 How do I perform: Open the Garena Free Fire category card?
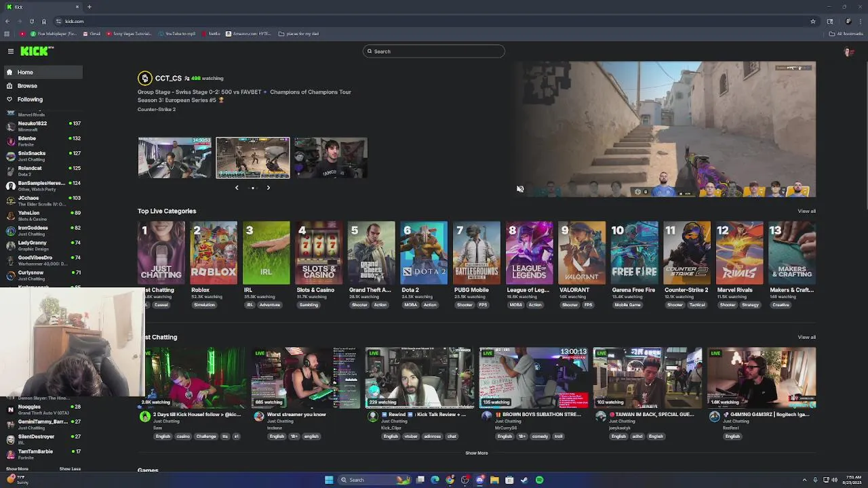[x=634, y=253]
